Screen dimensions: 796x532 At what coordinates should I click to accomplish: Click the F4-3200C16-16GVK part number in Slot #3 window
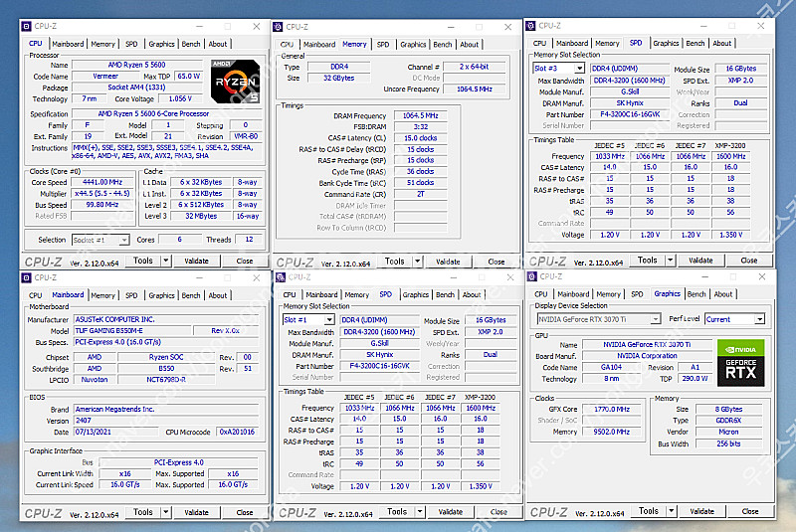click(x=630, y=114)
